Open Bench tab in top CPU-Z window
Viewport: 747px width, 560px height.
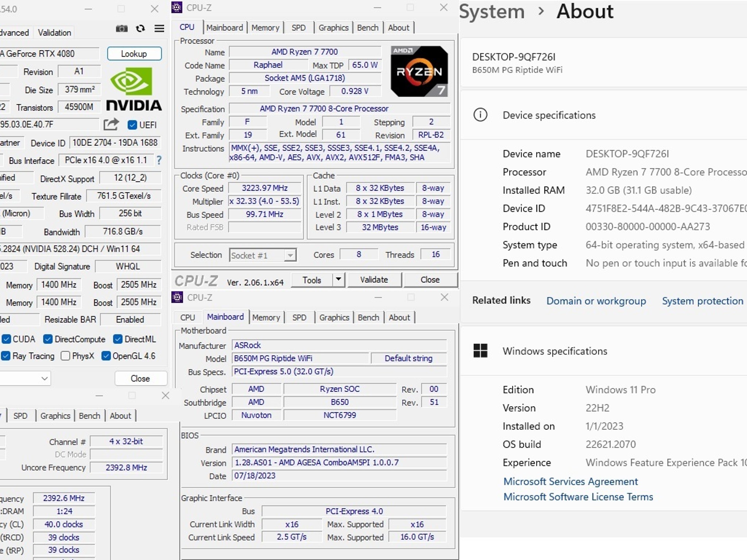pyautogui.click(x=368, y=28)
